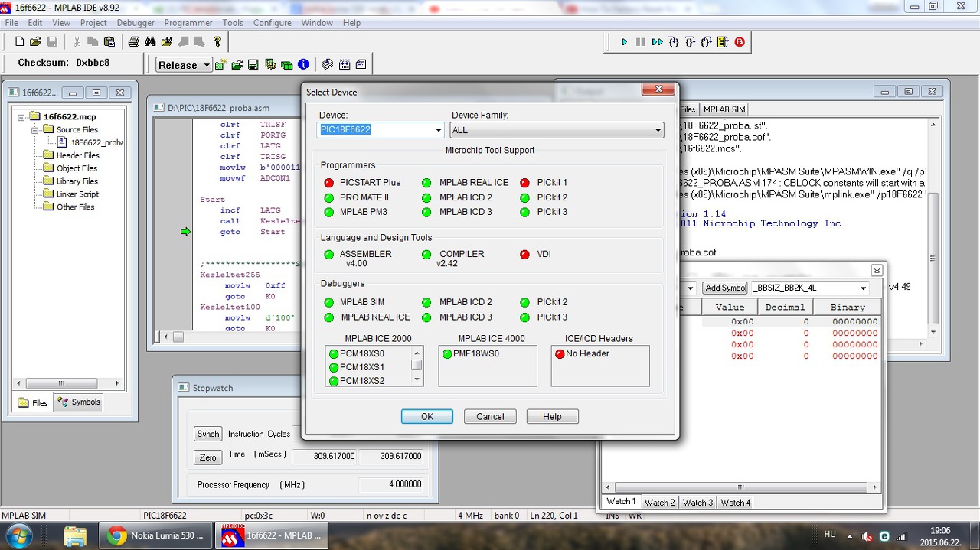
Task: Click the Find in Files icon
Action: point(166,41)
